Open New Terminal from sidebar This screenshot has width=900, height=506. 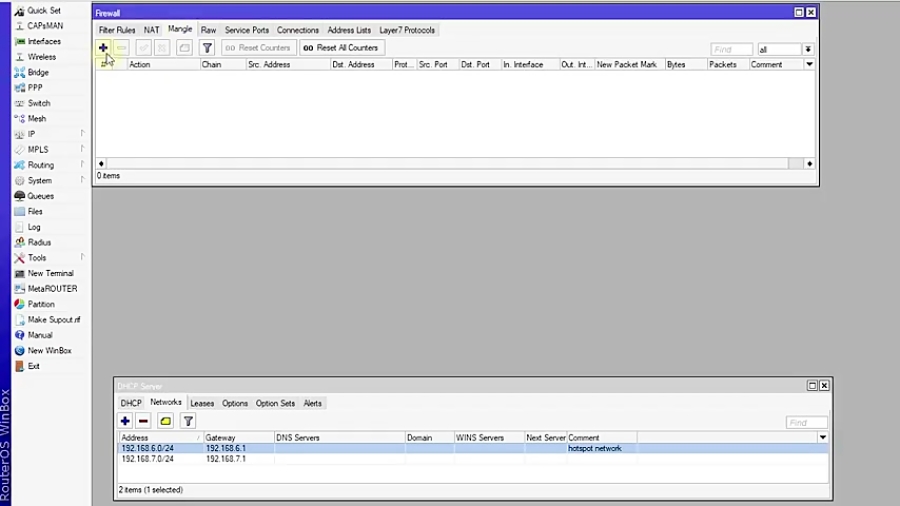51,273
